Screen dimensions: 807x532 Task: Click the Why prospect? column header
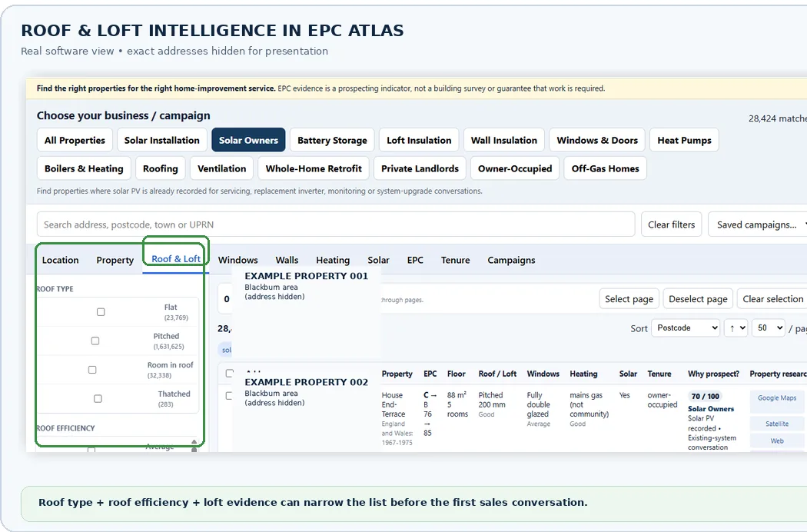tap(713, 374)
